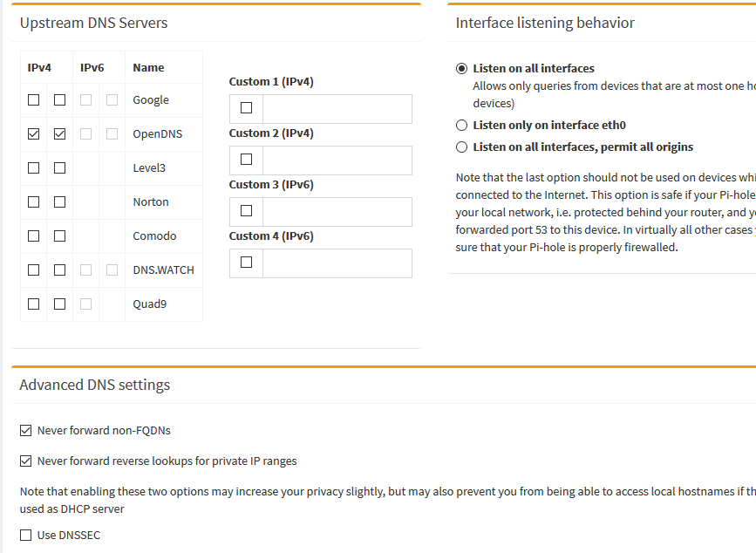
Task: Click the 'Note that enabling these two options' paragraph
Action: click(x=388, y=500)
